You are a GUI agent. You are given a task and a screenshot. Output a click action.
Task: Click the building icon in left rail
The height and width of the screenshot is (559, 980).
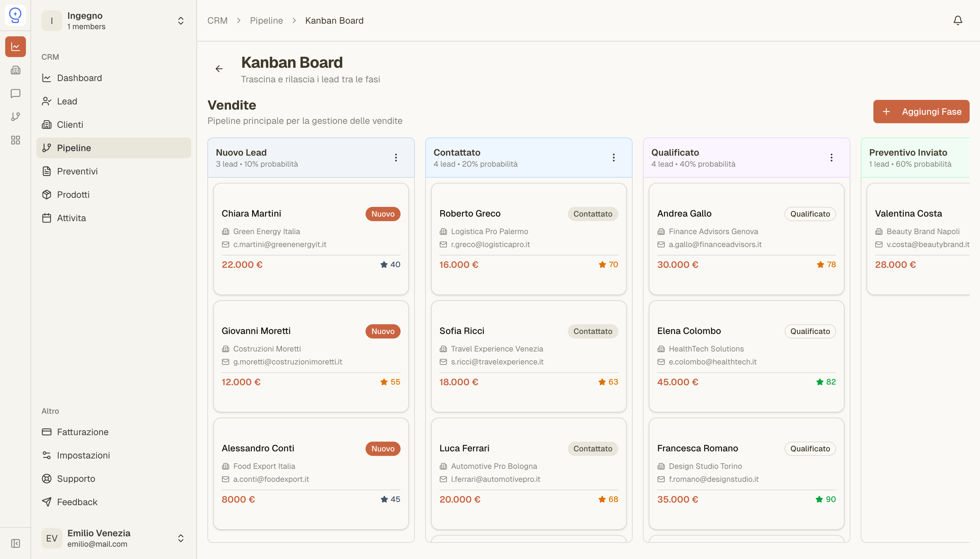coord(15,70)
